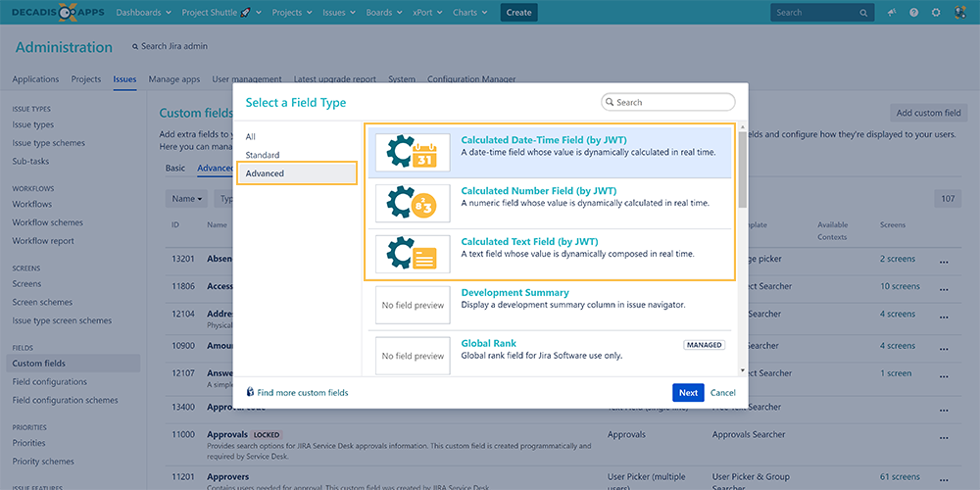Switch to the Basic custom fields tab

click(x=175, y=168)
